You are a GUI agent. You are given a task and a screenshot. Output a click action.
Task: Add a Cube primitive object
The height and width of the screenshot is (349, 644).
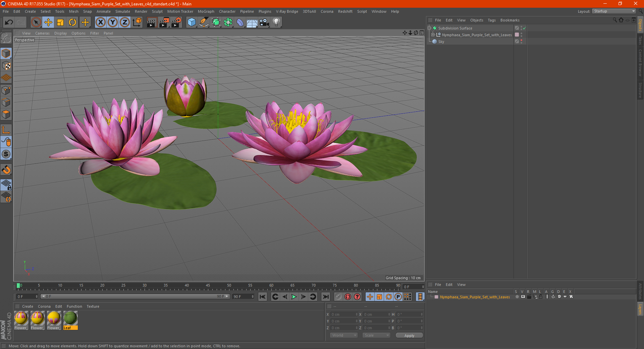(x=192, y=22)
